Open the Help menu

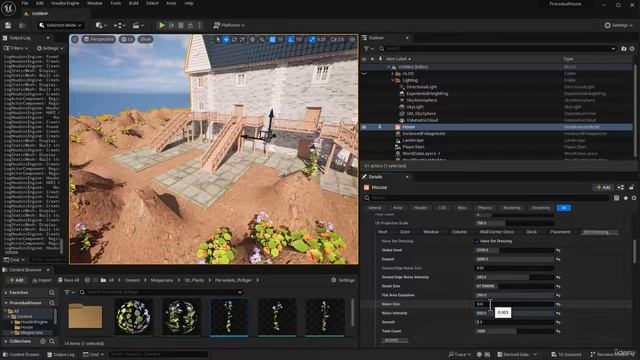pyautogui.click(x=189, y=3)
